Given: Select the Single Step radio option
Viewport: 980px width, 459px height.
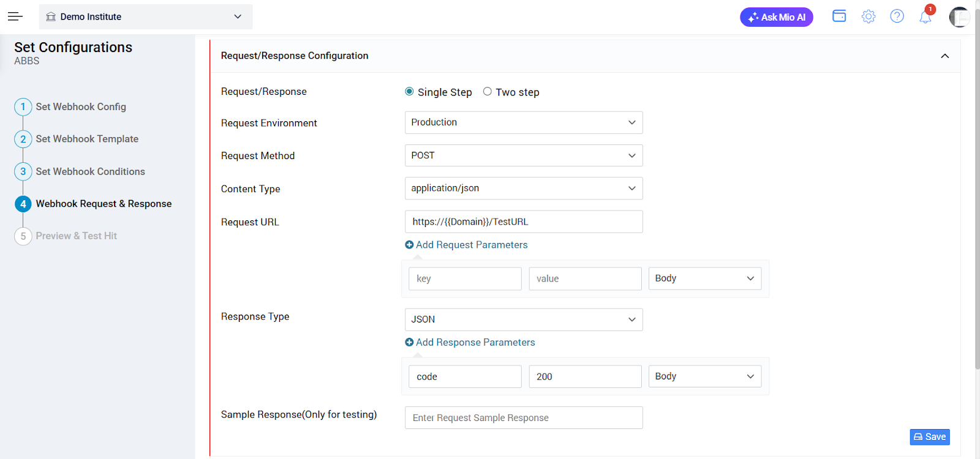Looking at the screenshot, I should coord(409,92).
